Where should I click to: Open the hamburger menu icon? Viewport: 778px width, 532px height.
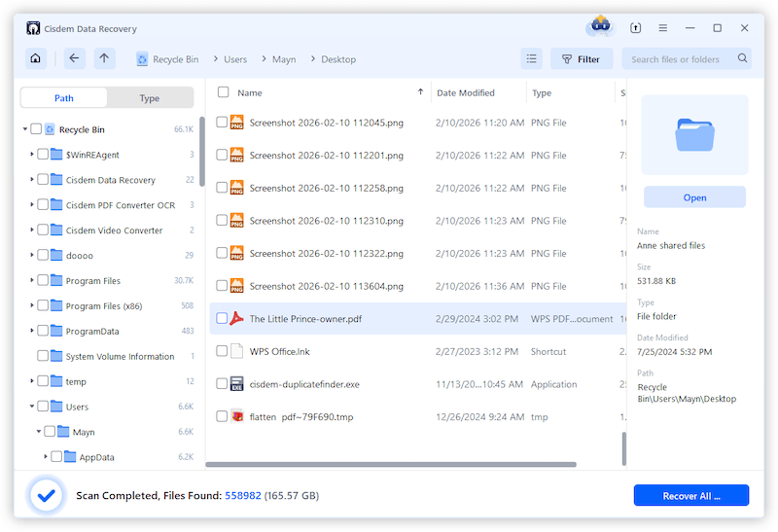(x=663, y=28)
